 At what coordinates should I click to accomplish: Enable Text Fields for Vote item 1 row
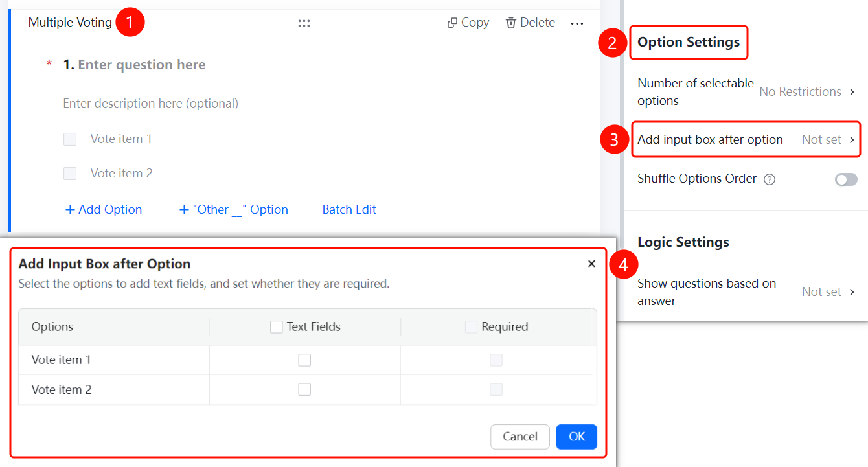[304, 360]
